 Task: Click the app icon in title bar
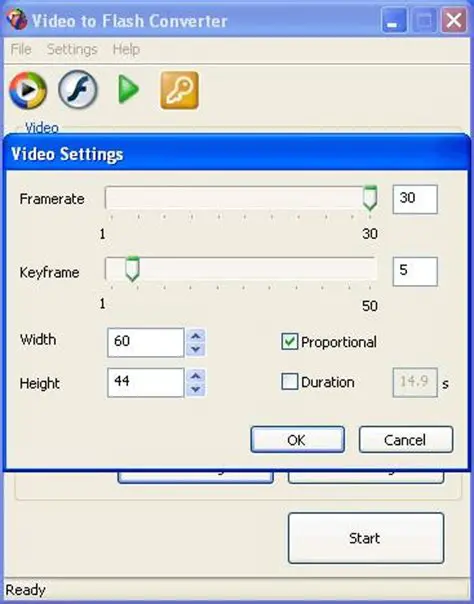(x=17, y=20)
